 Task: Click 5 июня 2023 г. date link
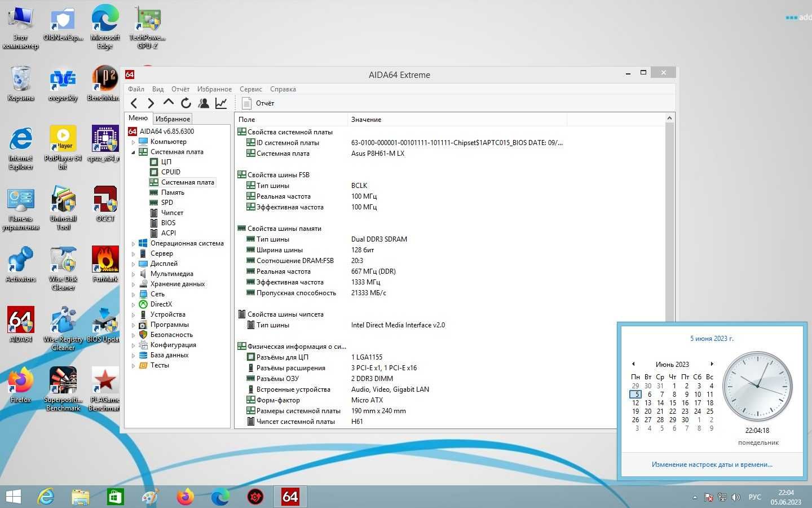[x=712, y=339]
